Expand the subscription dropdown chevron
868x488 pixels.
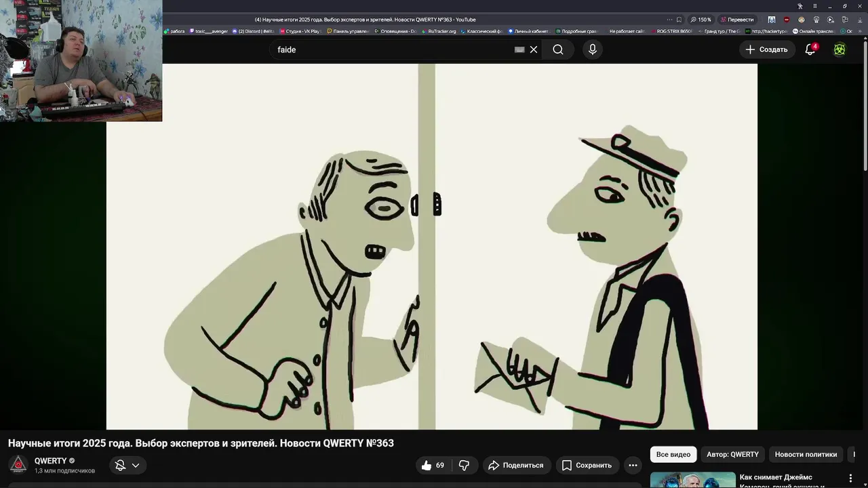[x=136, y=465]
